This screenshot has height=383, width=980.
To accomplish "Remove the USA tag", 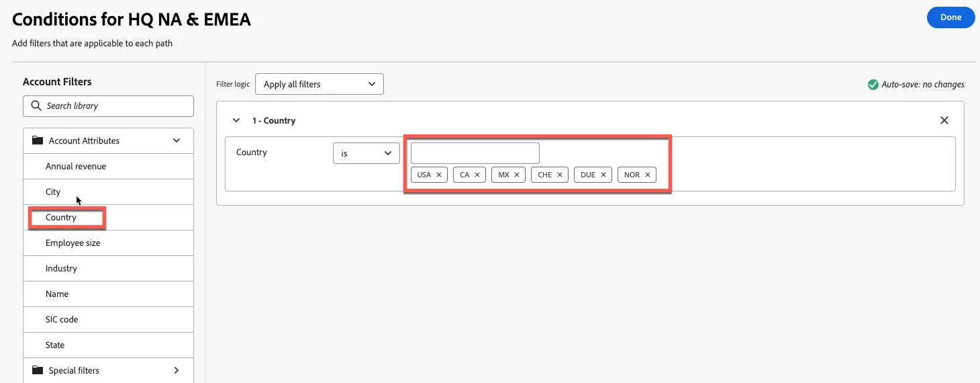I will pyautogui.click(x=439, y=175).
